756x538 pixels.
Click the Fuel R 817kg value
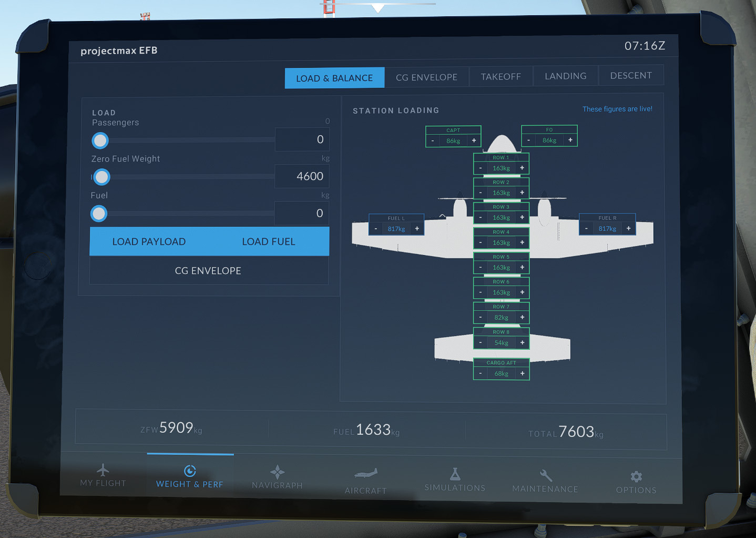(607, 228)
